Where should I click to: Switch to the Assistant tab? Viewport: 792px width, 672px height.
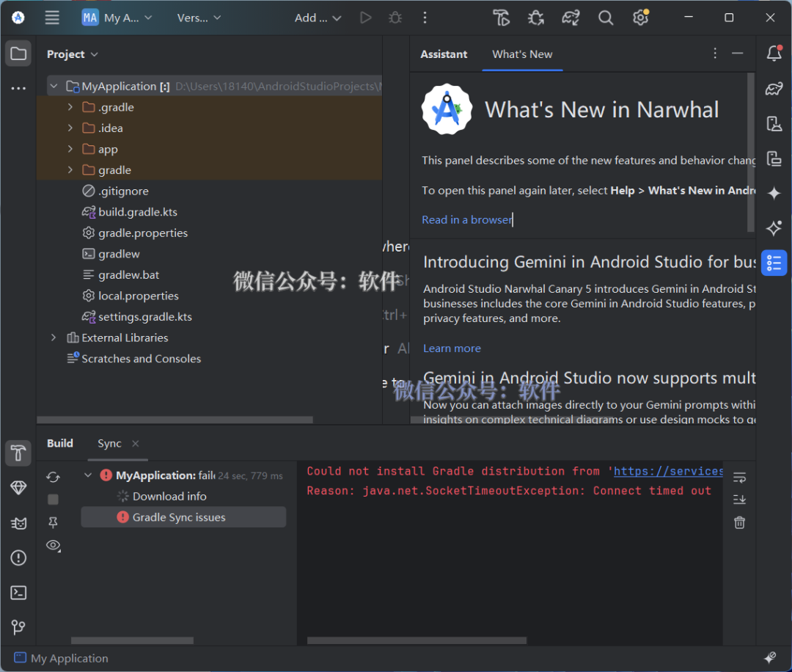pos(444,54)
